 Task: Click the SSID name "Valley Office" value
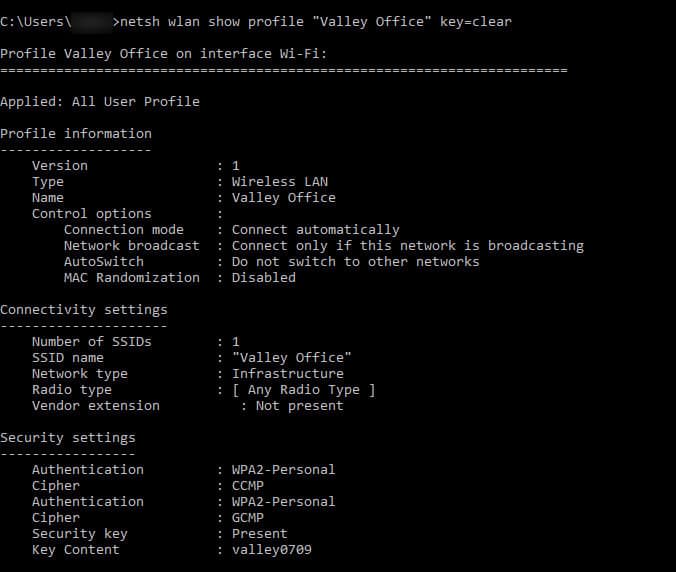point(292,357)
